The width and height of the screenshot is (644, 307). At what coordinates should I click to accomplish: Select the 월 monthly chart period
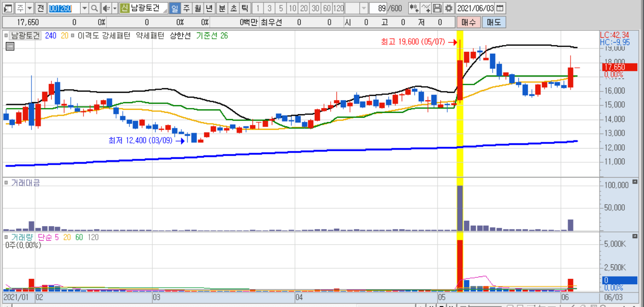198,8
